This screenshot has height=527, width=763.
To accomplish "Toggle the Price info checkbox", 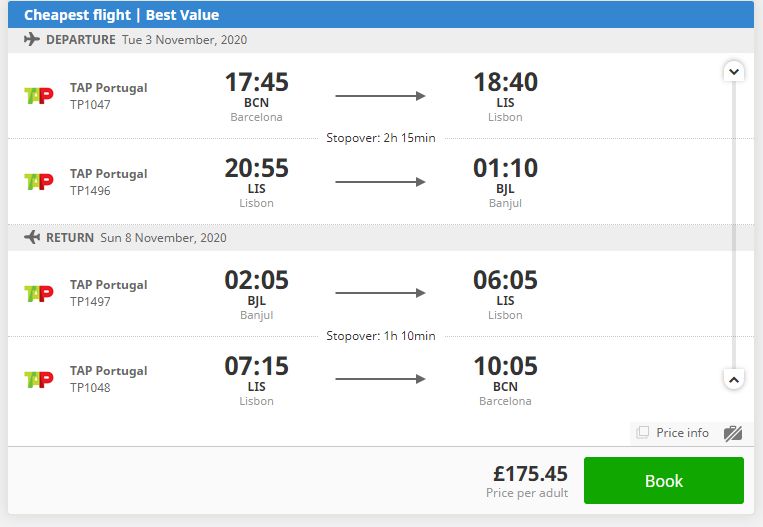I will coord(643,432).
